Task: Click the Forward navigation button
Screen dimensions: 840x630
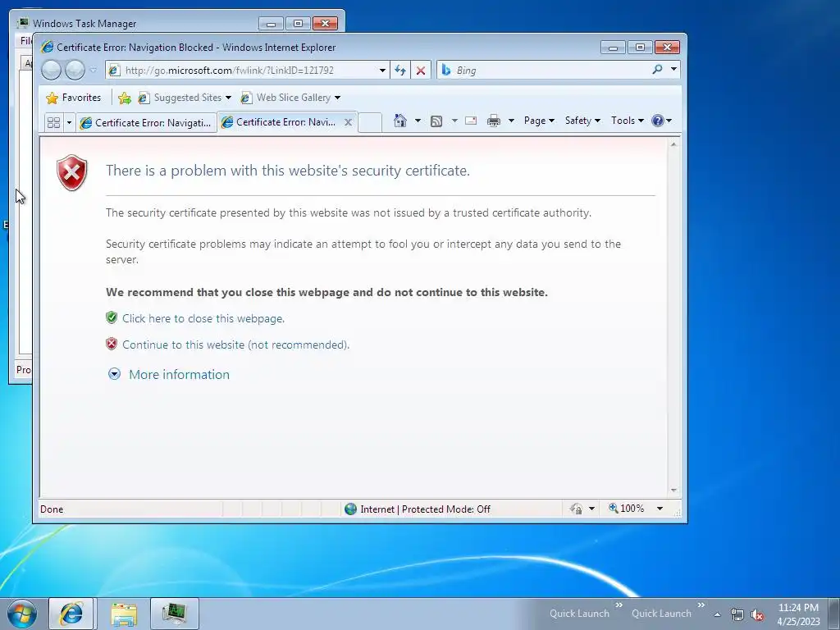Action: (75, 70)
